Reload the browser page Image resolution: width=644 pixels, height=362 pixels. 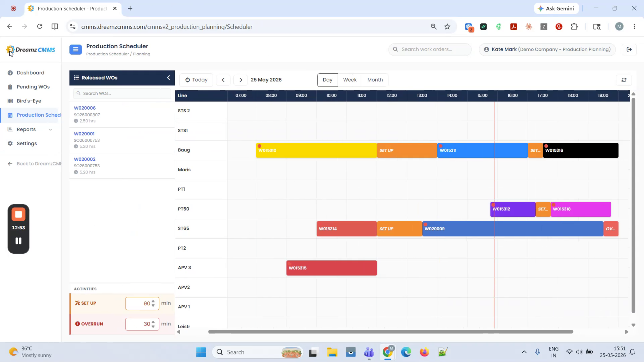coord(40,26)
